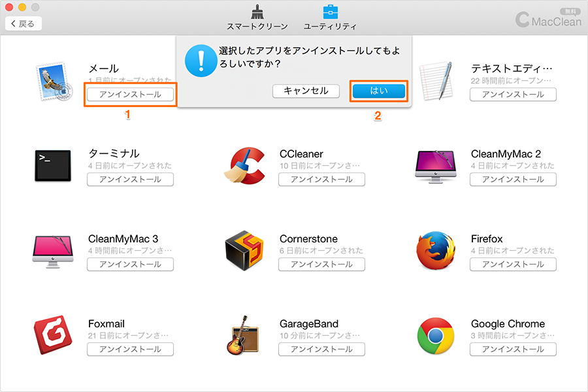Confirm uninstall with the はい button

[x=379, y=91]
